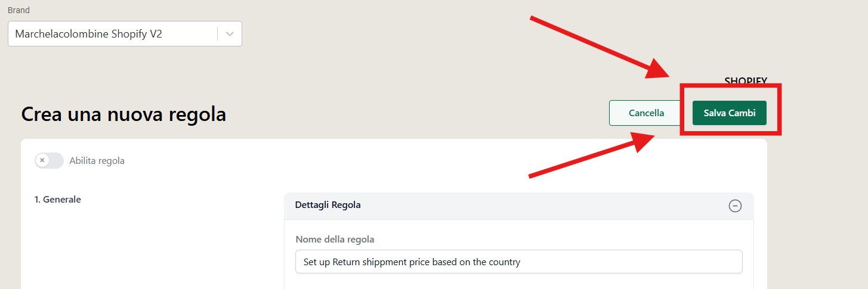Focus the Nome della regola text field
Screen dimensions: 868x289
point(519,262)
